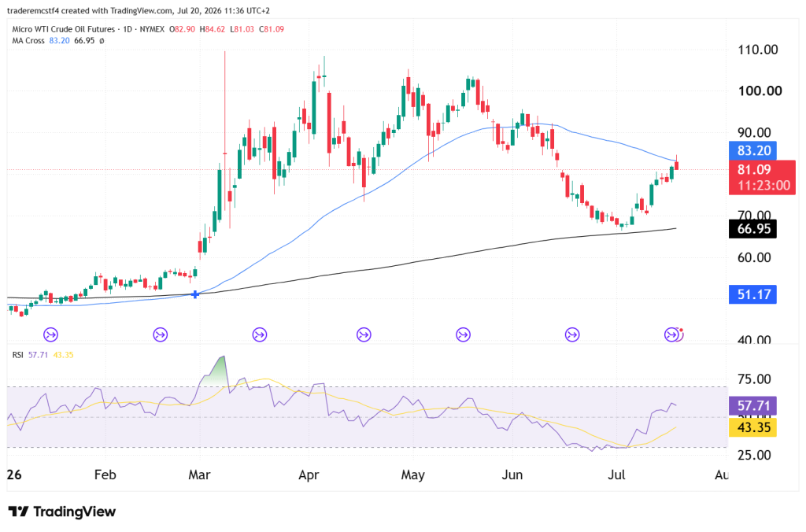
Task: Click the 11:23:00 countdown timer label
Action: [763, 186]
